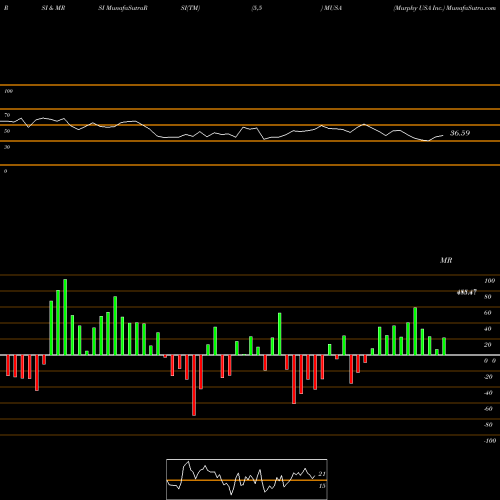Click the MR axis label 60
Screen dimensions: 500x500
488,313
